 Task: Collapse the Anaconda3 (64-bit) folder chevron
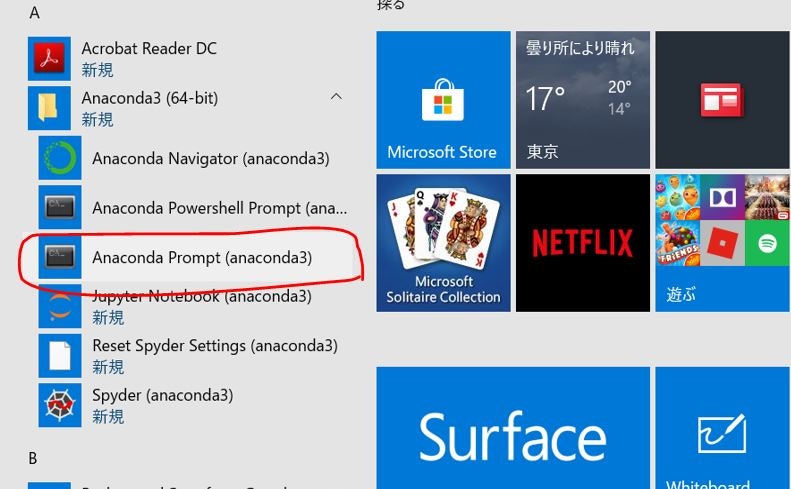[336, 96]
